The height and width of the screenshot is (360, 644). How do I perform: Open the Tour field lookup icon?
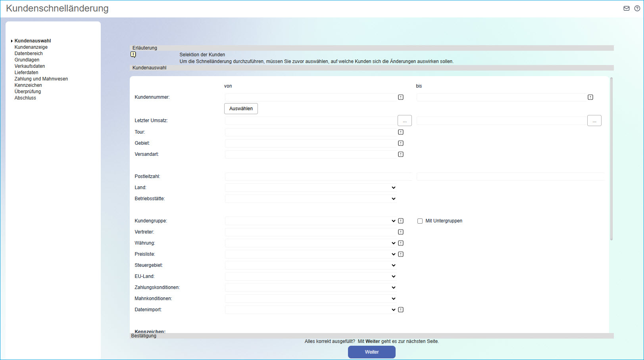[401, 132]
